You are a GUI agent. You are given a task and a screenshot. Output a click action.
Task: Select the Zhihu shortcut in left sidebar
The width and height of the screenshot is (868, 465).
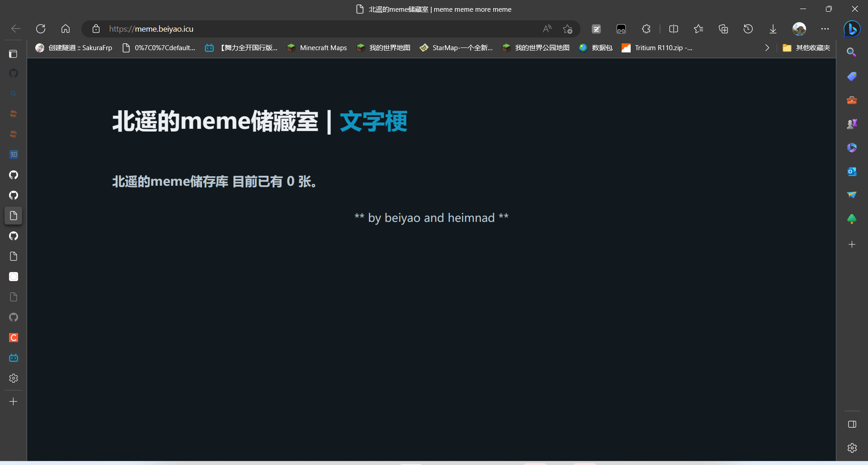(13, 154)
